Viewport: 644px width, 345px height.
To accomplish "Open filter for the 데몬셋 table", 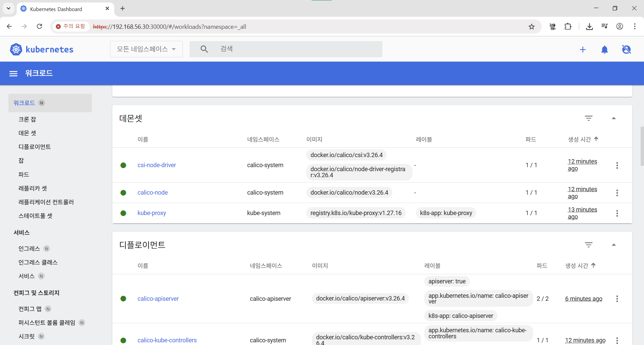I will tap(589, 118).
